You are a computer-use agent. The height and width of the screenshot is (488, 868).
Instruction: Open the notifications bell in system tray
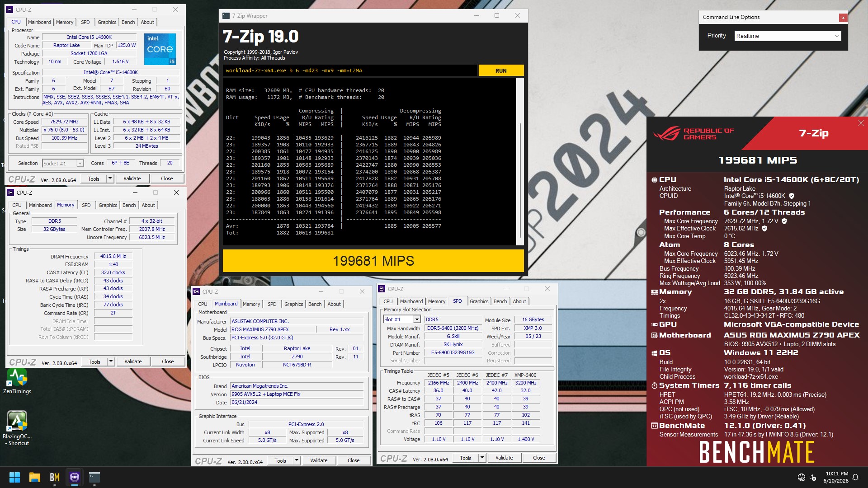pyautogui.click(x=855, y=477)
